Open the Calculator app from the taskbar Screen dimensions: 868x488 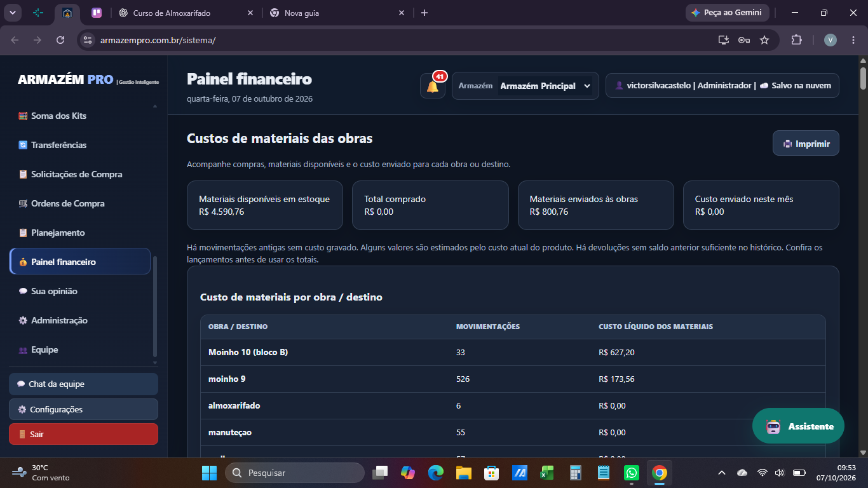(576, 473)
